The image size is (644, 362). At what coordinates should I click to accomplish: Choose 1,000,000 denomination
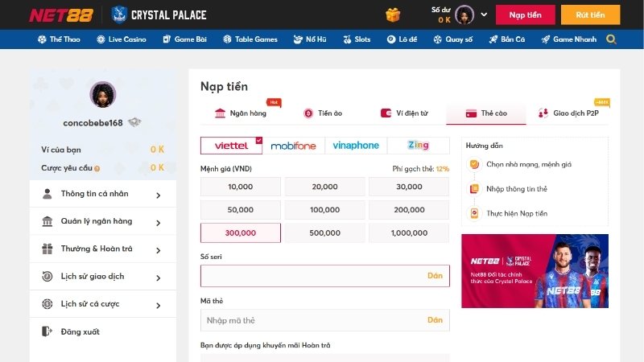pyautogui.click(x=409, y=232)
